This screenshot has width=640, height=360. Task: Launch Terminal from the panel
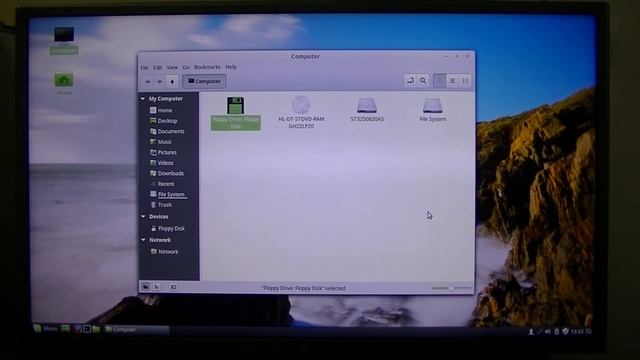(x=87, y=329)
